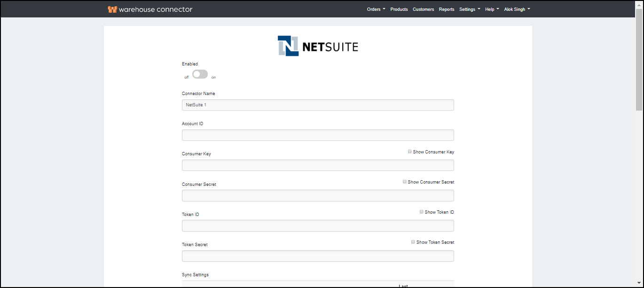Image resolution: width=644 pixels, height=288 pixels.
Task: Click the warehouse connector logo
Action: pyautogui.click(x=150, y=9)
